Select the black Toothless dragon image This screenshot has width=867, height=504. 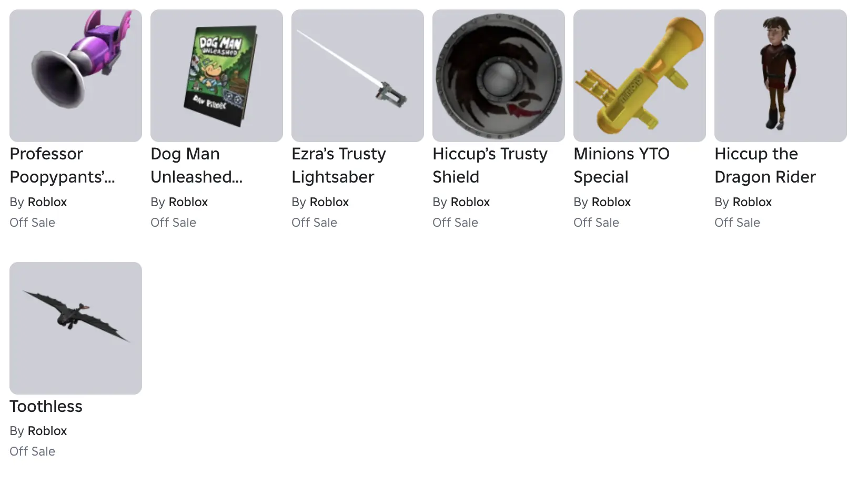(x=76, y=328)
